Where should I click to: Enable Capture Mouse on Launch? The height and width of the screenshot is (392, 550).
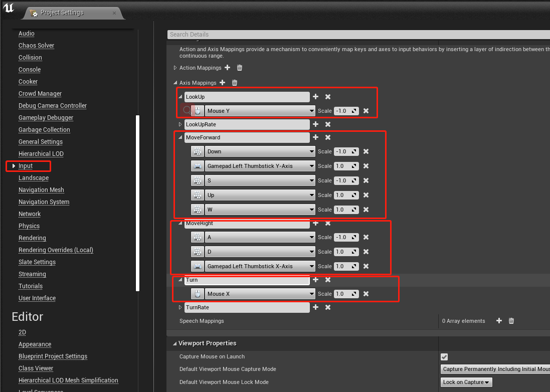pyautogui.click(x=443, y=357)
